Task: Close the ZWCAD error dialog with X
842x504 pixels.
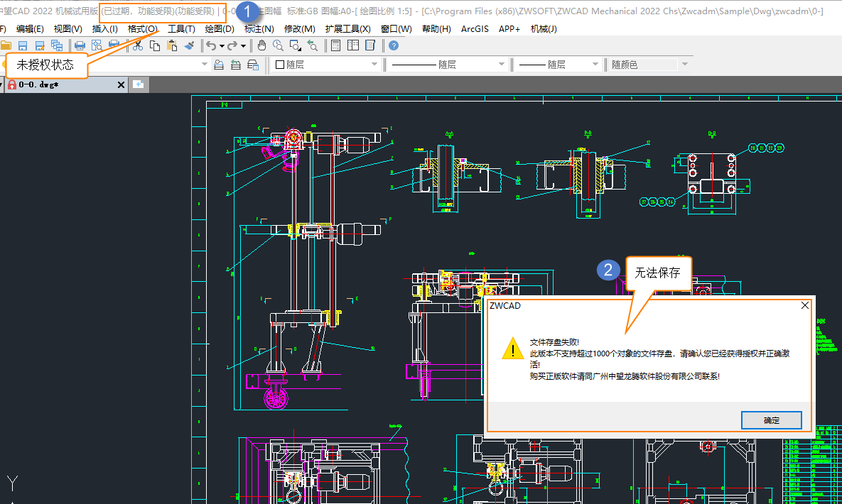Action: click(804, 305)
